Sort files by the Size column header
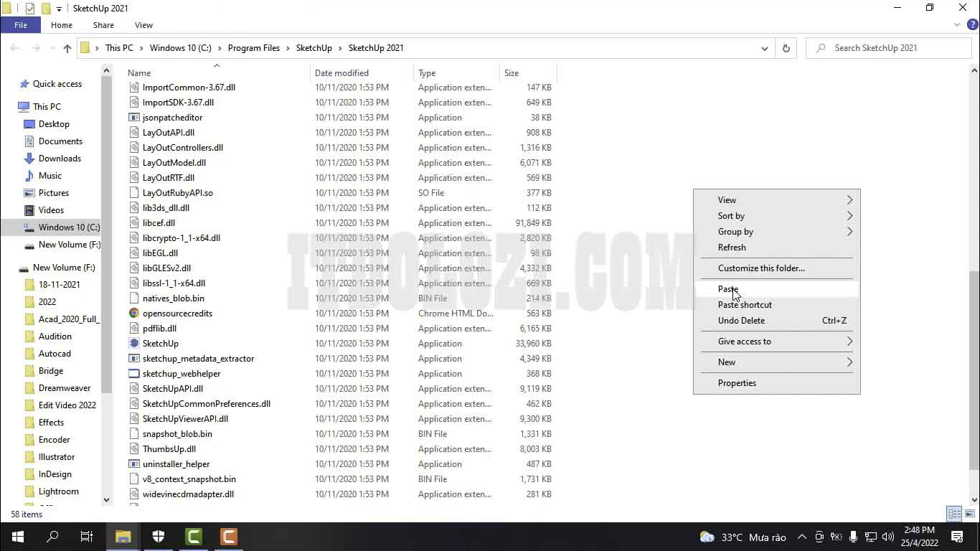Image resolution: width=980 pixels, height=551 pixels. coord(511,72)
